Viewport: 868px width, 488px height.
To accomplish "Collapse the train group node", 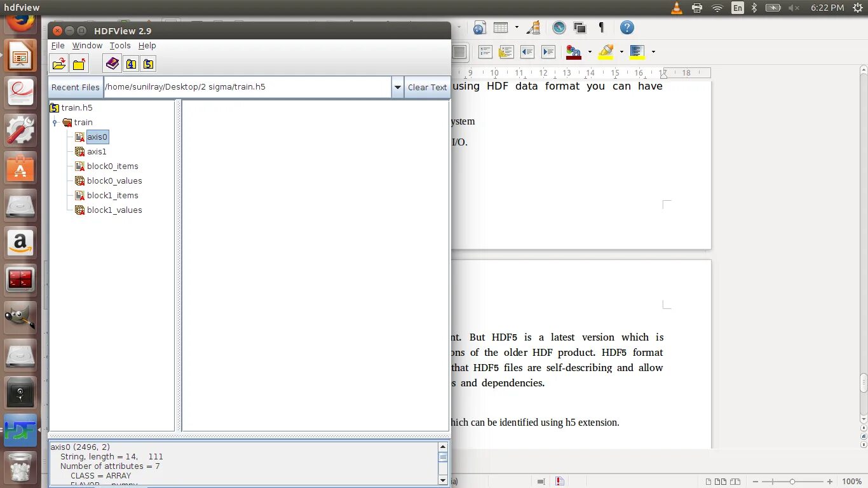I will coord(55,122).
